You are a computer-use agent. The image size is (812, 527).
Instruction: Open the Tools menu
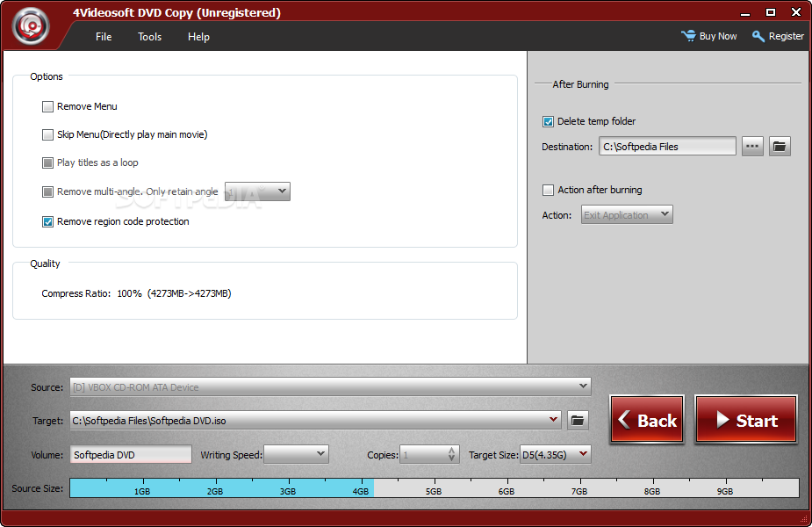tap(149, 37)
